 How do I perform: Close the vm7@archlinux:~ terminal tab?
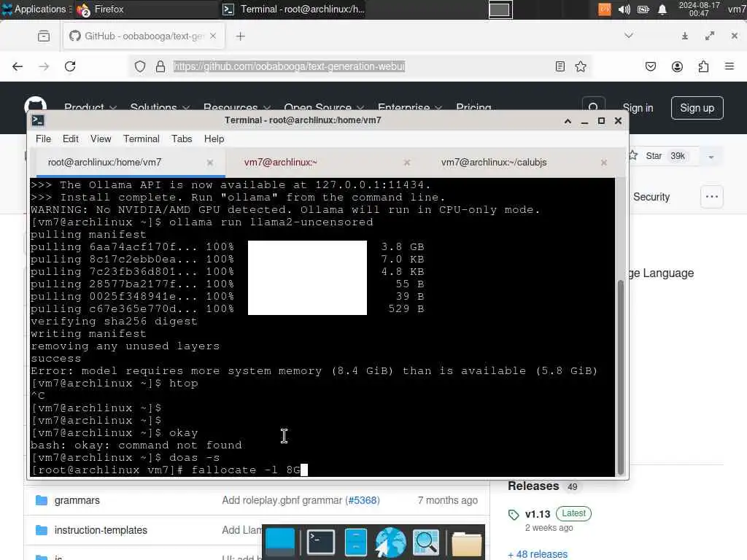pos(407,163)
